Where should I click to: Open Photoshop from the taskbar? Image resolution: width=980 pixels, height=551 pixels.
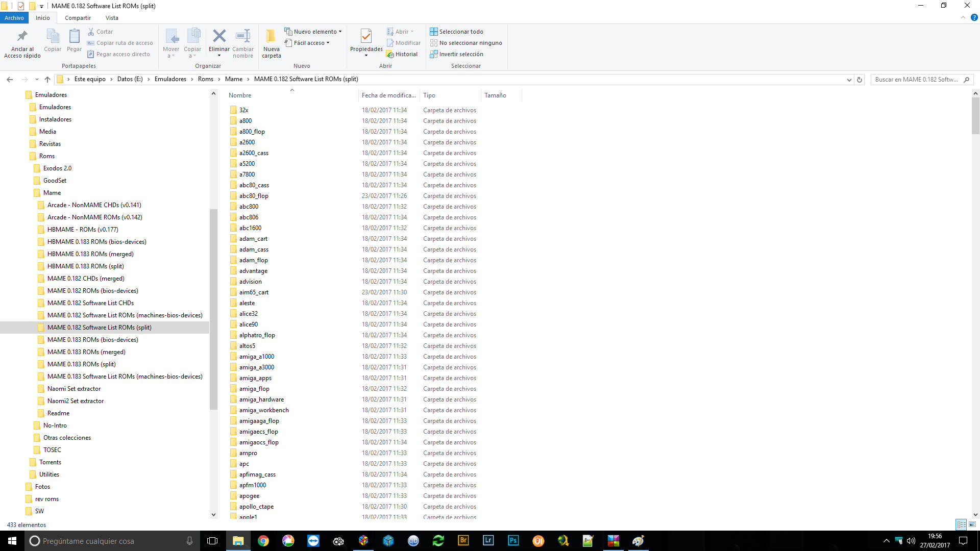pyautogui.click(x=513, y=540)
